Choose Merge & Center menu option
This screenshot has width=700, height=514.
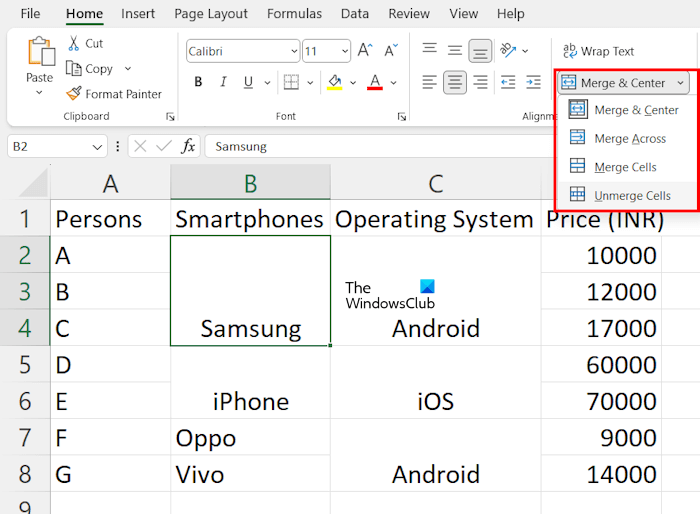627,109
